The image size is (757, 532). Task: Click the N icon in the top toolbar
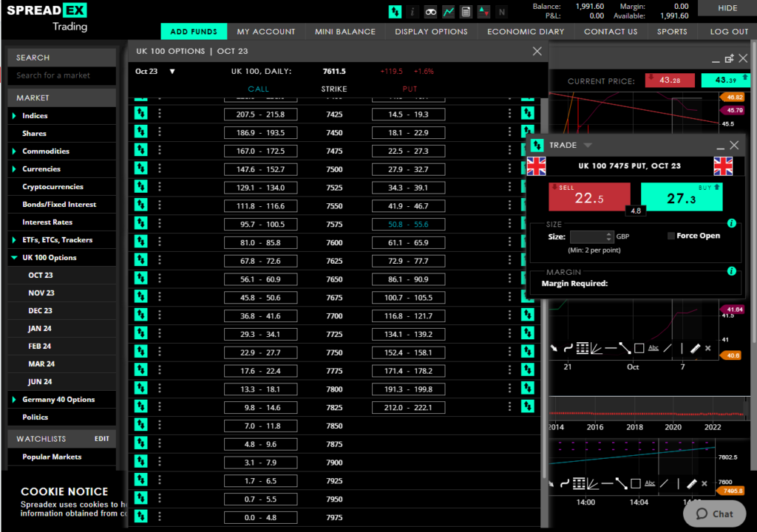pos(503,12)
